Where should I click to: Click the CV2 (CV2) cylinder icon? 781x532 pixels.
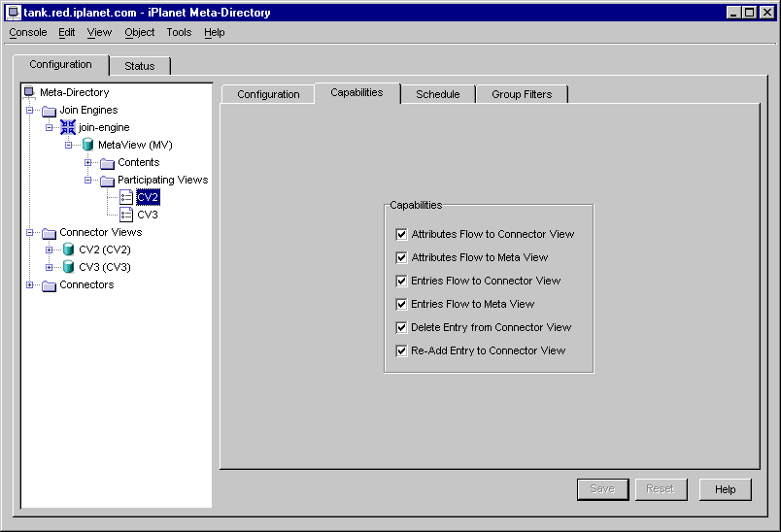[68, 249]
